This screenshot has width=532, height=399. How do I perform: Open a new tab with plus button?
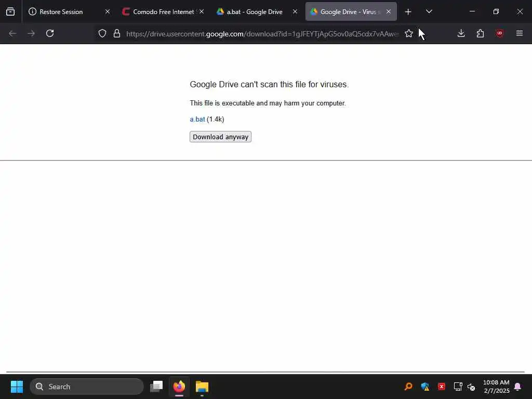click(x=408, y=12)
